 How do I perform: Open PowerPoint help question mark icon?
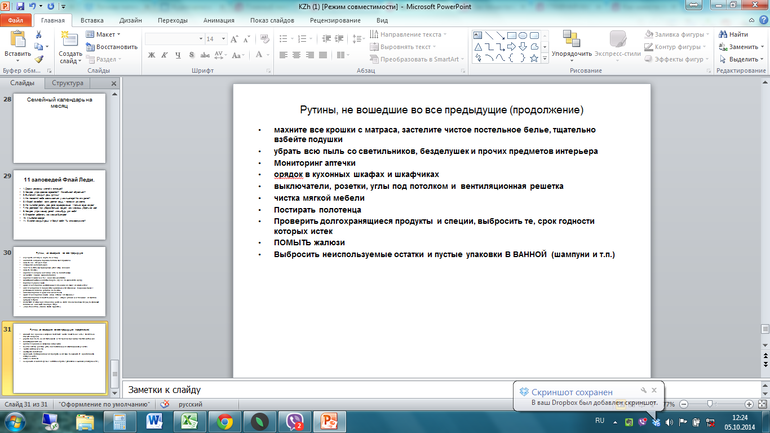click(762, 19)
